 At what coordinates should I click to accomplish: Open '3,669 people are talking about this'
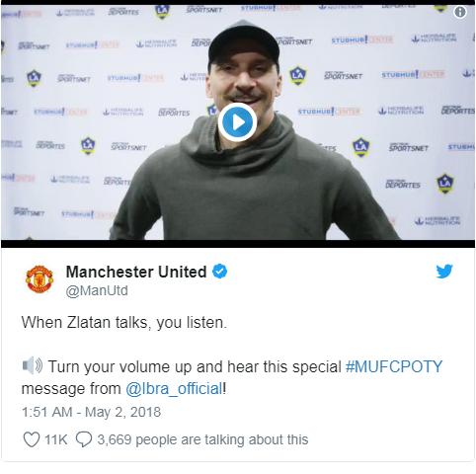click(x=202, y=439)
